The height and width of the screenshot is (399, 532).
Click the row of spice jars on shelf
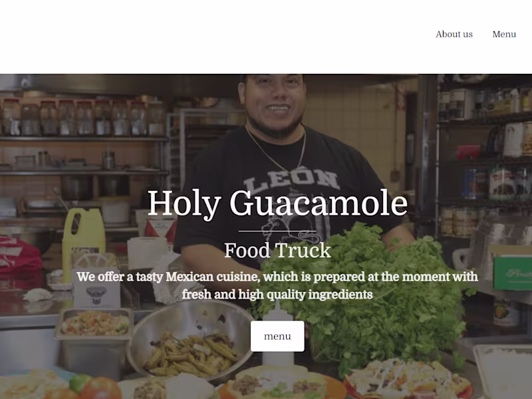(83, 117)
